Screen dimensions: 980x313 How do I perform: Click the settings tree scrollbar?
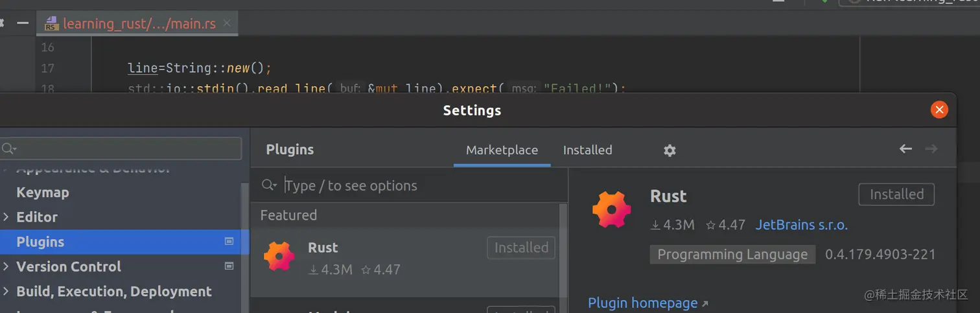pyautogui.click(x=245, y=246)
